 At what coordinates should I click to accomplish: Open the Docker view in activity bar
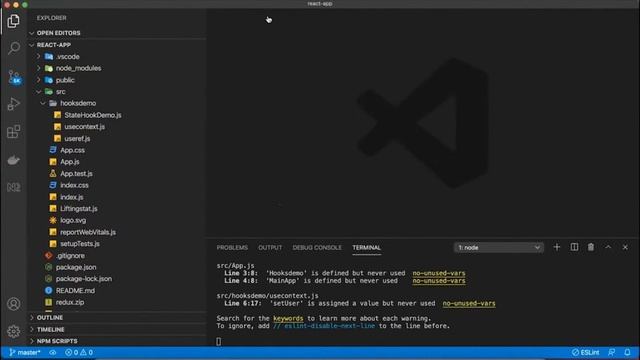tap(13, 160)
